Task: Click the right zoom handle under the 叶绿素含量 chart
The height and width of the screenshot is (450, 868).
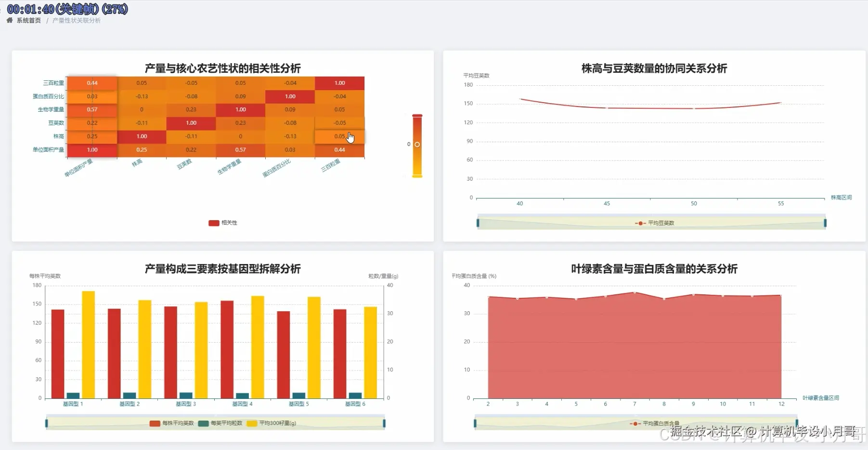Action: pyautogui.click(x=797, y=424)
